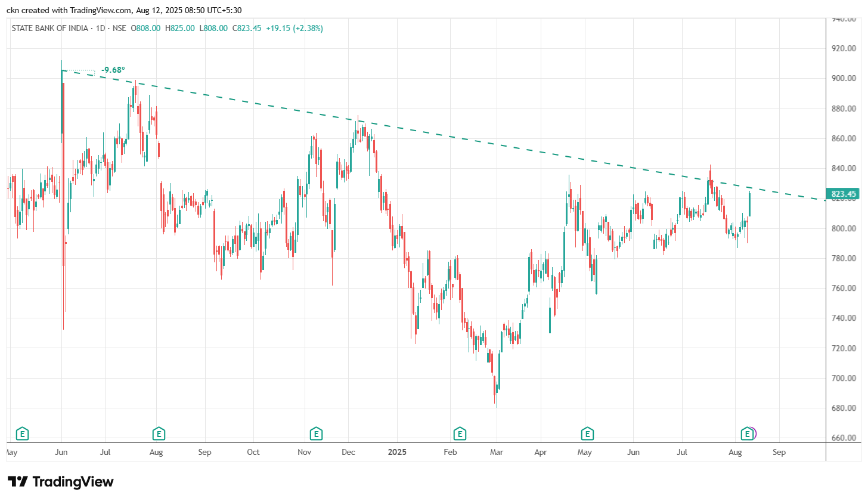Click the -9.68° trendline angle label
This screenshot has height=502, width=868.
point(113,70)
